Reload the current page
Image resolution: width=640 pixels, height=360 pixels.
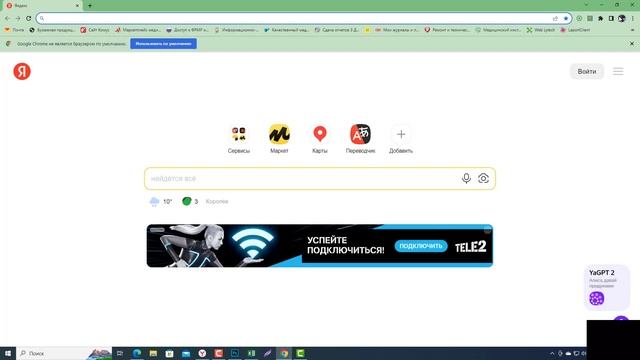[x=29, y=18]
